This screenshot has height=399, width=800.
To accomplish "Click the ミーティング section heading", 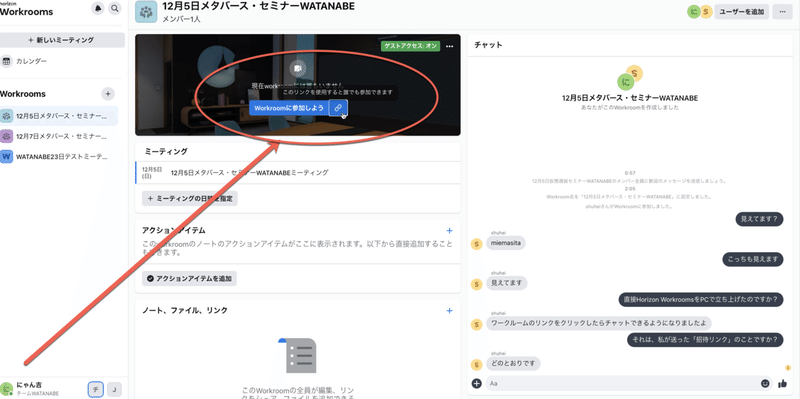I will (166, 152).
